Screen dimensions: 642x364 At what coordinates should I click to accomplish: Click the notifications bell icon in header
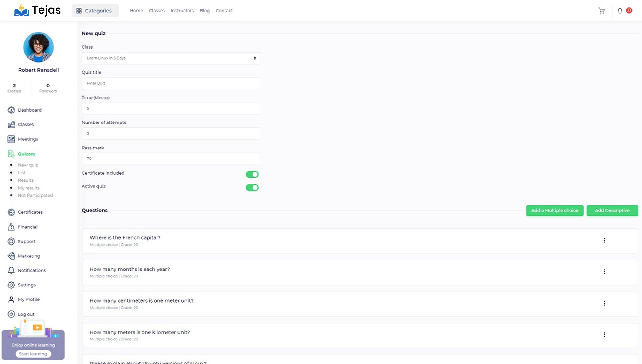620,11
